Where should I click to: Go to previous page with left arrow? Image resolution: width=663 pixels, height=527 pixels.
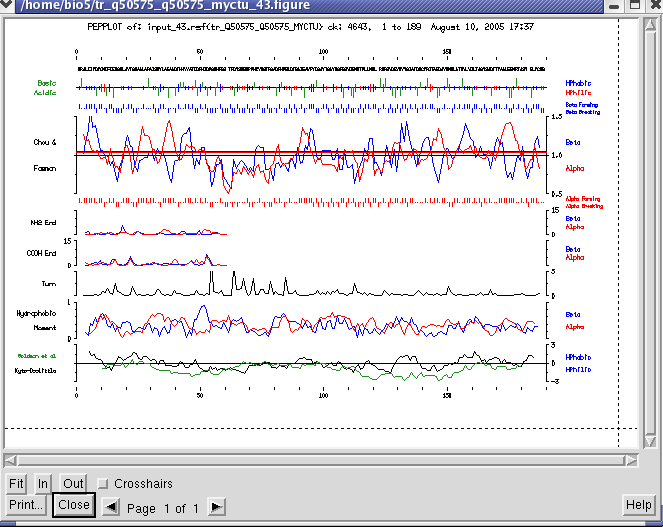[112, 507]
